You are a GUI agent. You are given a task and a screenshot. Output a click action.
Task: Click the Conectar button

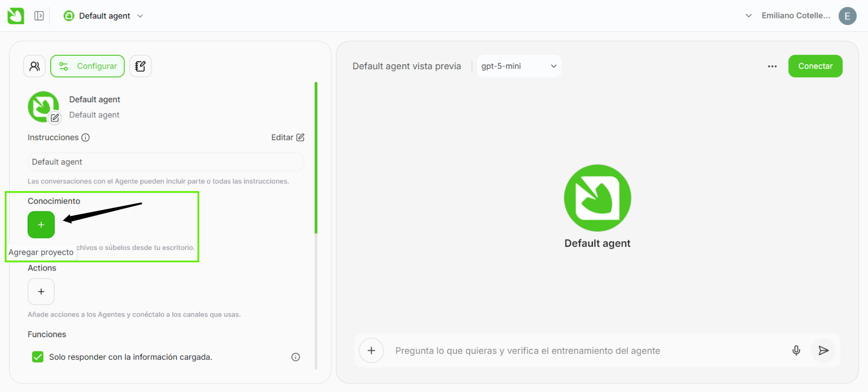point(815,66)
